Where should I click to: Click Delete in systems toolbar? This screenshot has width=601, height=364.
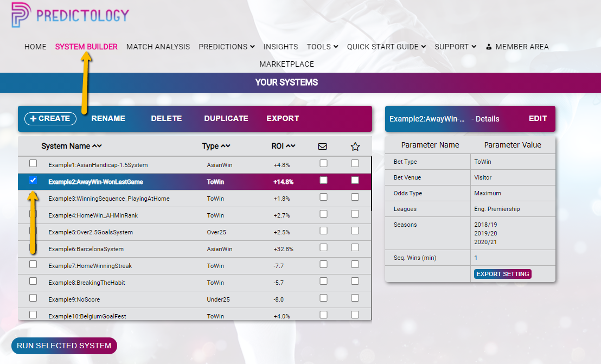[x=167, y=118]
